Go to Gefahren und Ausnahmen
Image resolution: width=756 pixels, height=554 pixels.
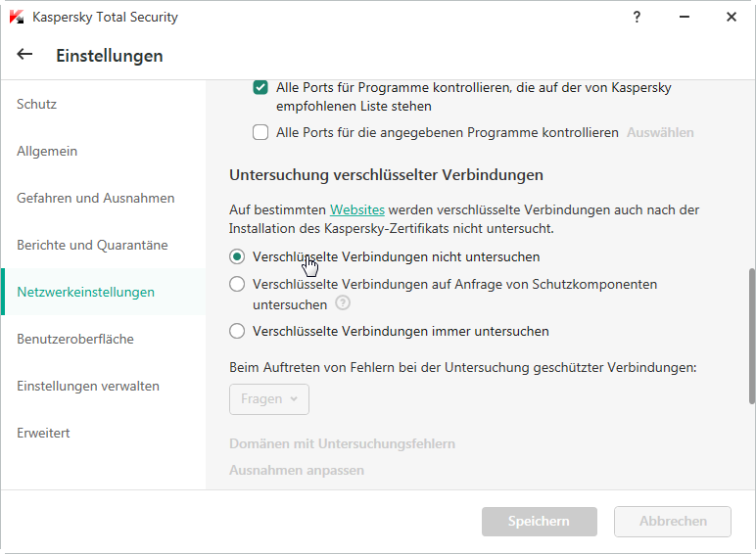95,198
